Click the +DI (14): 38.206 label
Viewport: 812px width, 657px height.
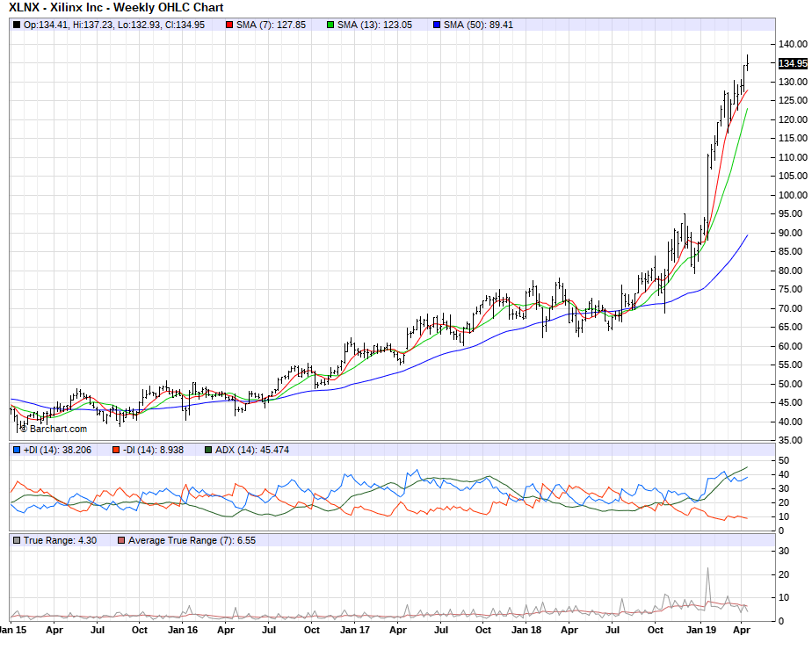coord(57,450)
